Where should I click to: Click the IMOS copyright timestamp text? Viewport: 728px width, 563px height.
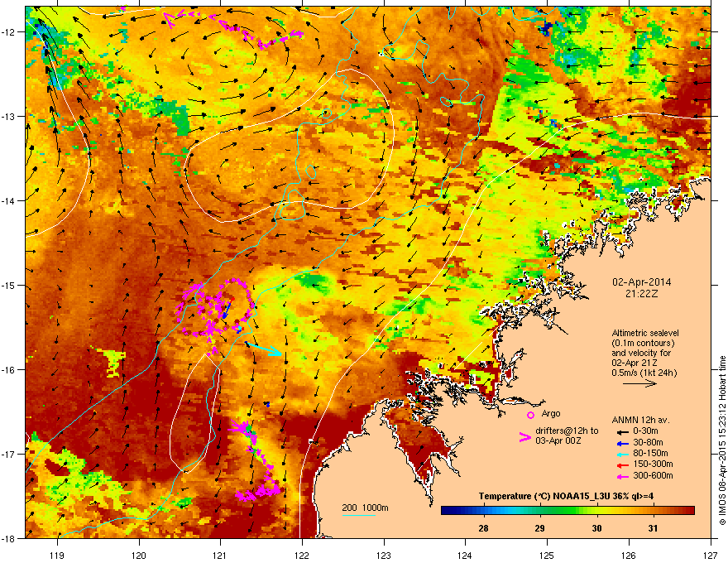point(722,440)
